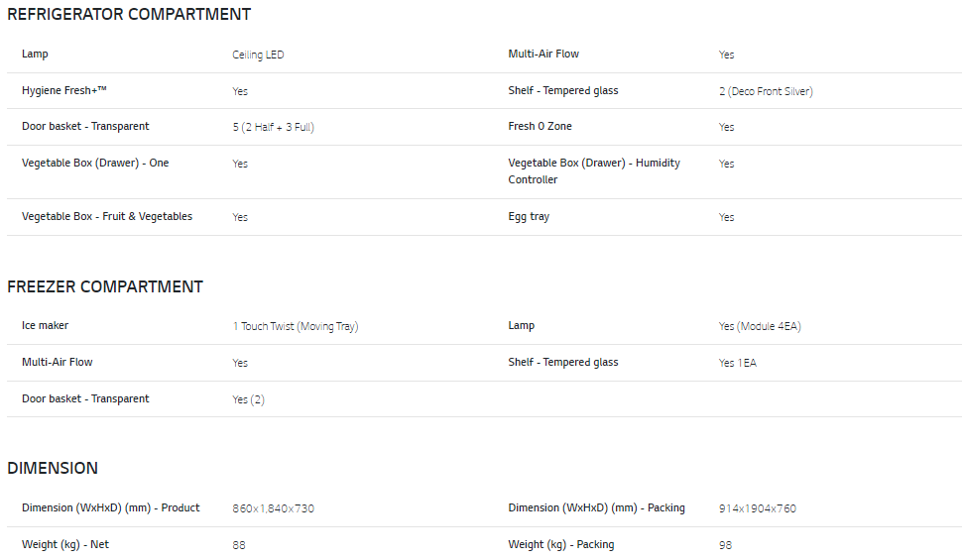
Task: Select the '5 (2 Half + 3 Full)' value
Action: (274, 127)
